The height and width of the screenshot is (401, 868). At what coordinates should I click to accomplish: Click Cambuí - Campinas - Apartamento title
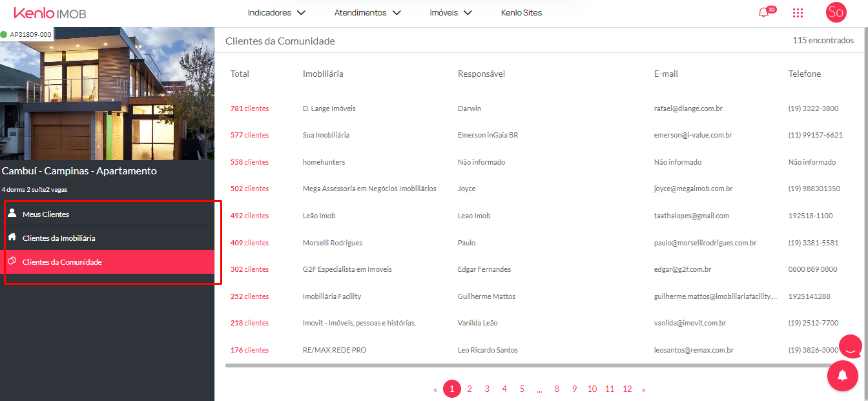(x=79, y=171)
